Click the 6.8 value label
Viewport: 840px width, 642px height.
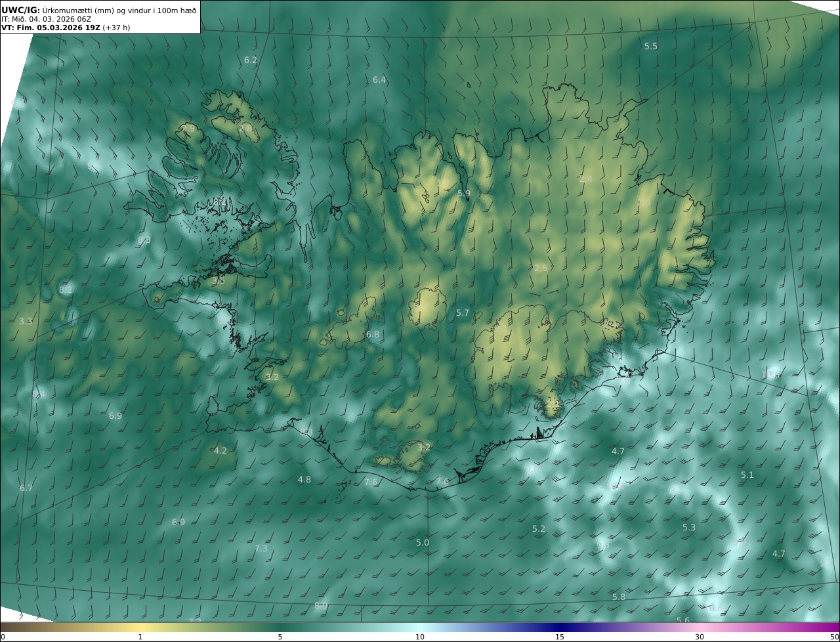point(373,334)
